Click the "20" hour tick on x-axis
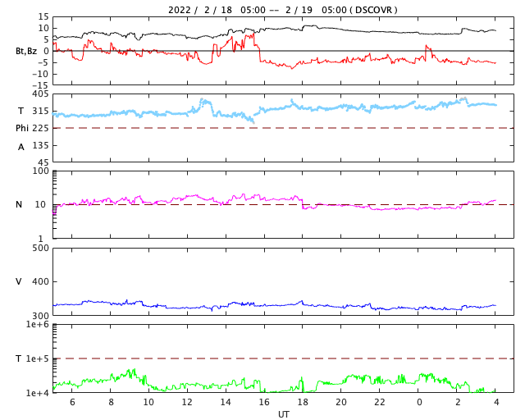This screenshot has height=420, width=525. [x=341, y=402]
